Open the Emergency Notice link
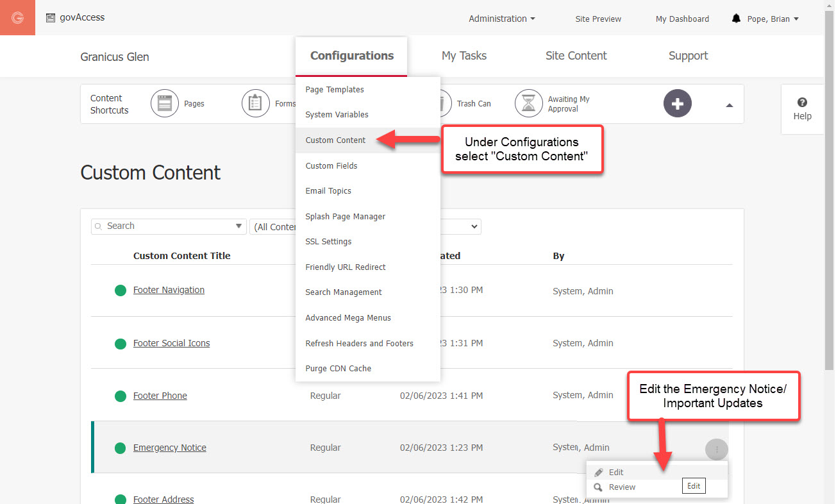 (170, 448)
